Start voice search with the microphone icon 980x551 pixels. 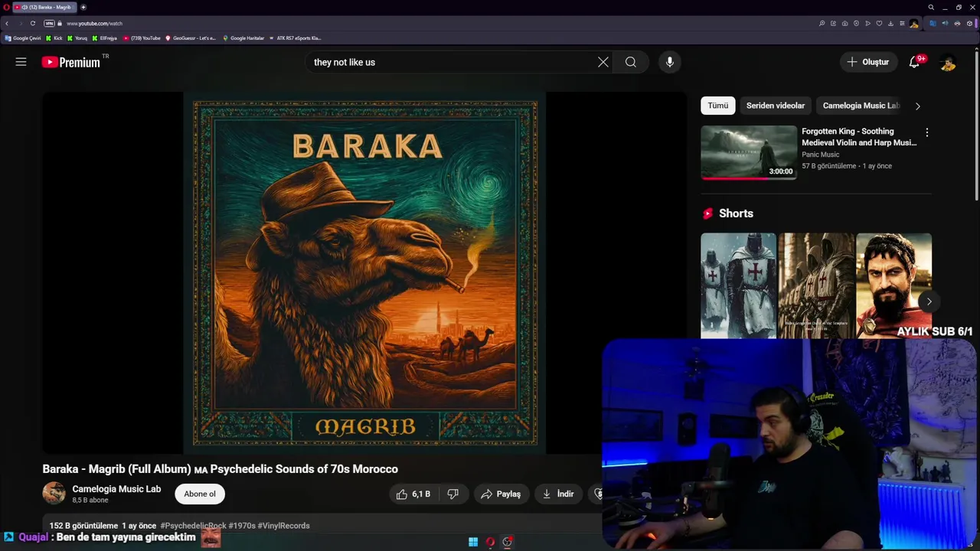[x=670, y=62]
